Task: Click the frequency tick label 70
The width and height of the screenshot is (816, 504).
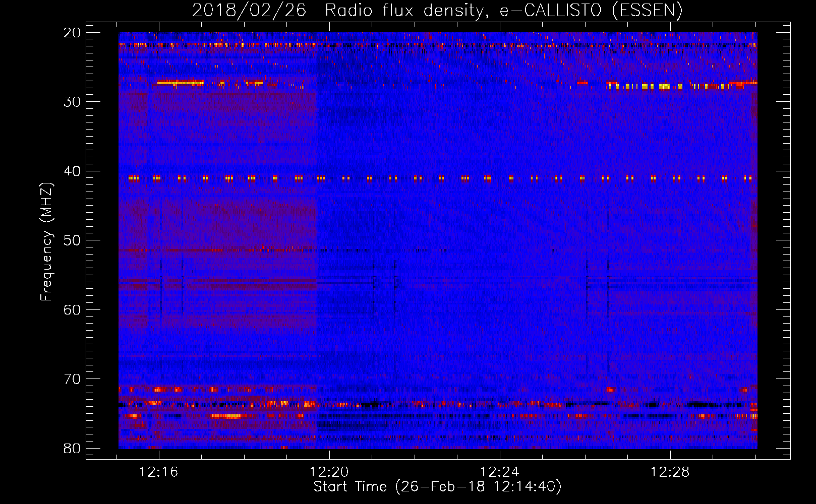Action: click(72, 379)
